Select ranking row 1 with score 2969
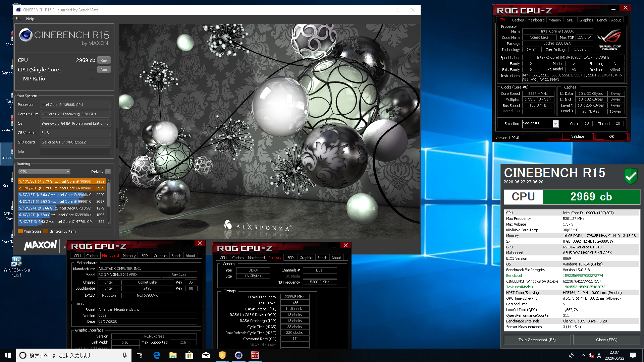Image resolution: width=644 pixels, height=362 pixels. (62, 181)
